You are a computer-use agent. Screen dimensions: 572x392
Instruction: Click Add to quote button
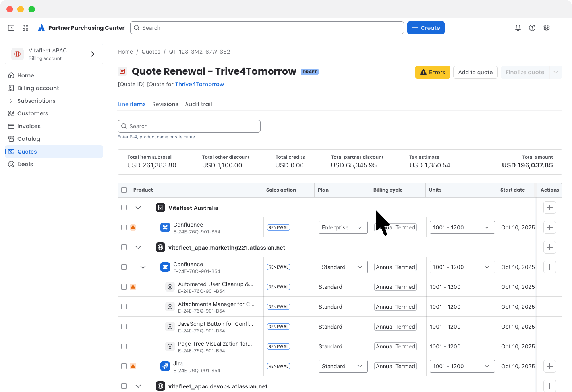coord(475,72)
